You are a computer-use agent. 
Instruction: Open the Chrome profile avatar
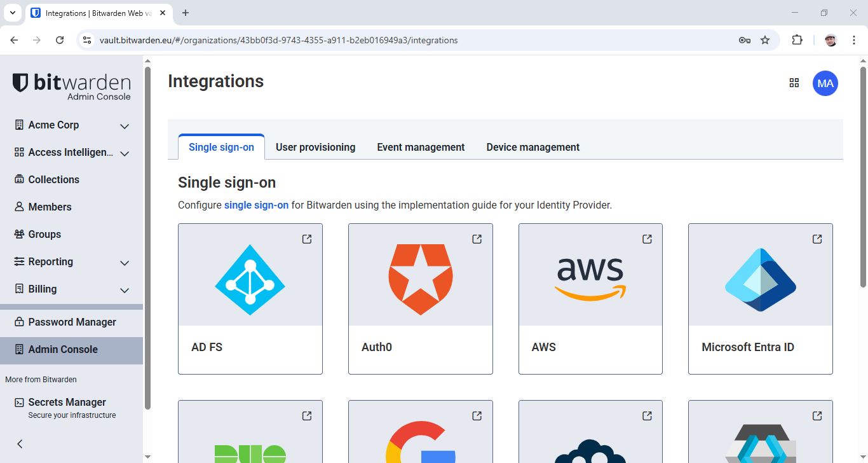tap(831, 40)
